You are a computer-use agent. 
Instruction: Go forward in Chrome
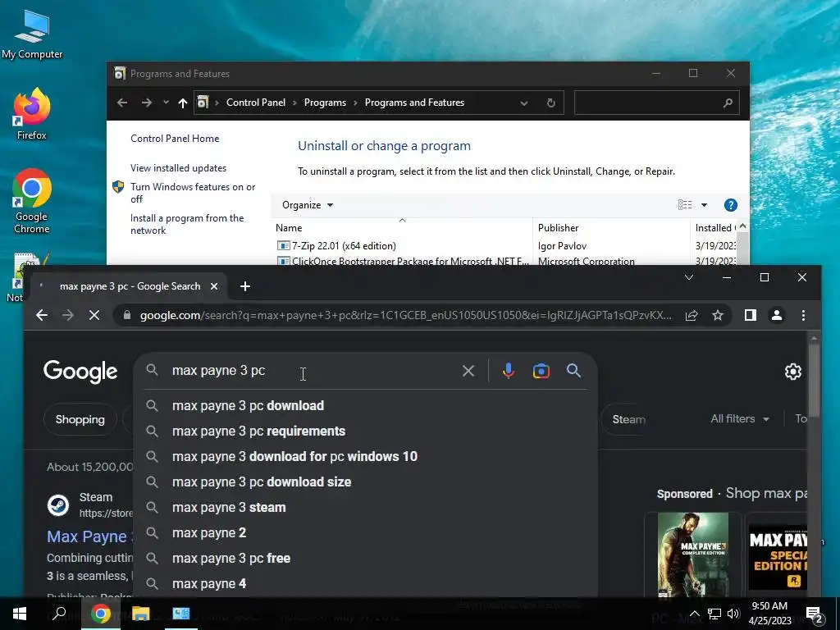tap(67, 315)
